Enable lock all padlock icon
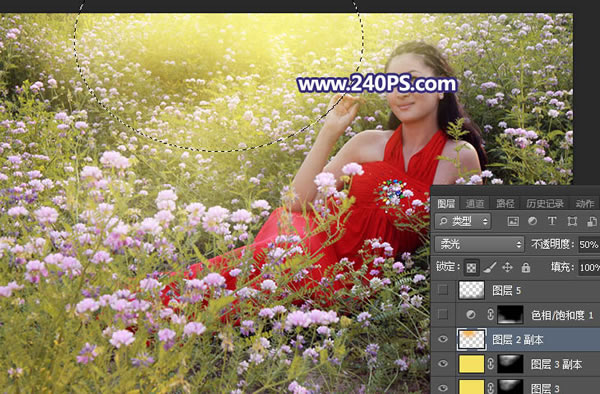Screen dimensions: 600x394 tap(526, 267)
